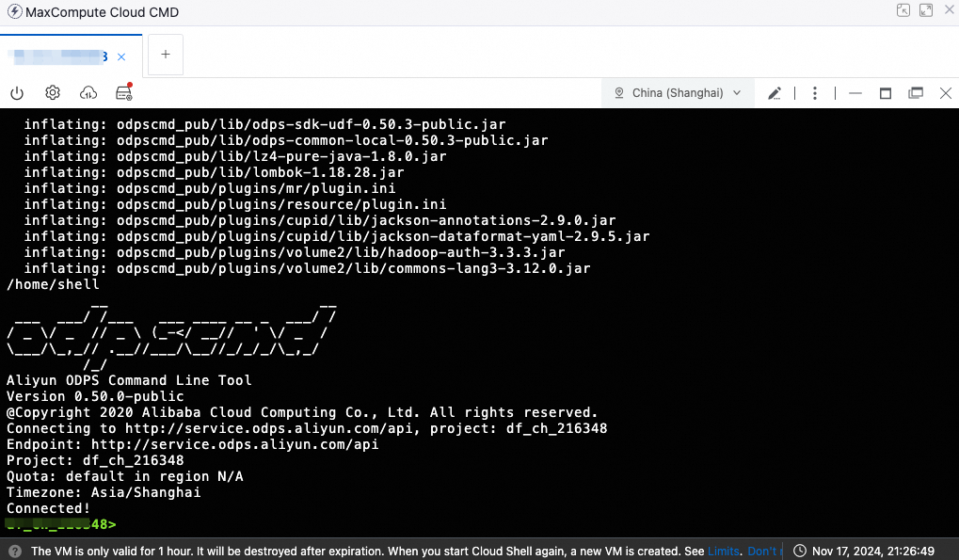Viewport: 959px width, 560px height.
Task: Open the settings gear in toolbar
Action: 53,93
